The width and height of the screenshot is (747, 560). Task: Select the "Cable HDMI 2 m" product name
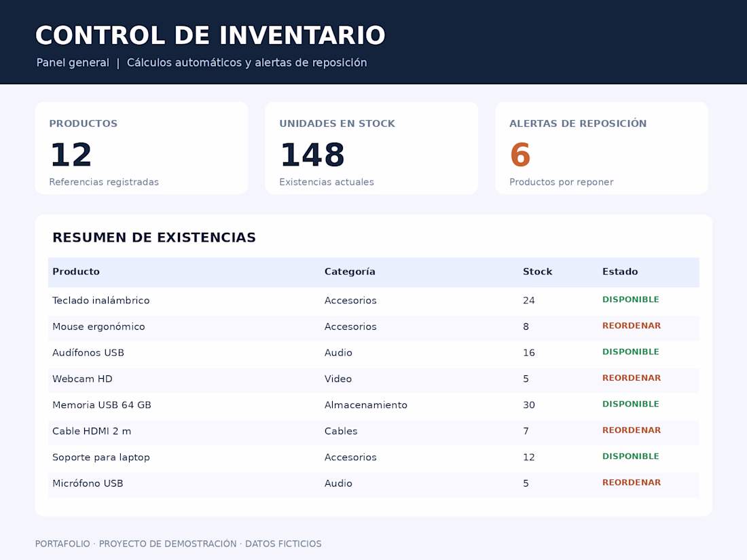[92, 432]
